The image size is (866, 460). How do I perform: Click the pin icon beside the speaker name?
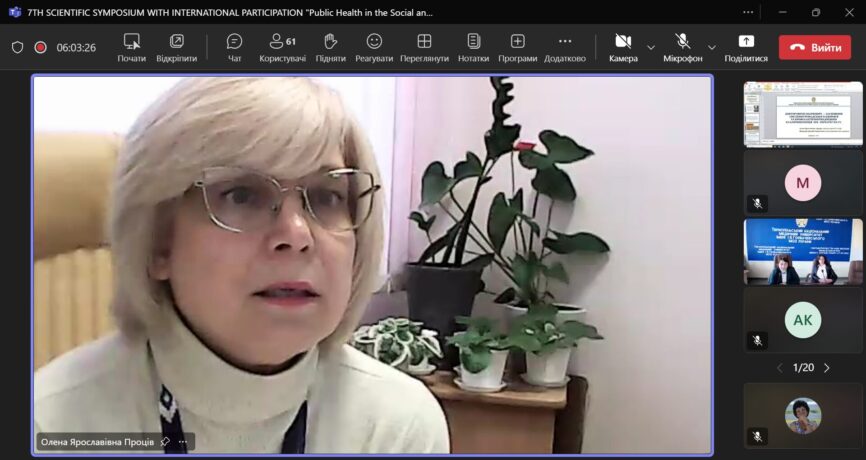click(165, 441)
